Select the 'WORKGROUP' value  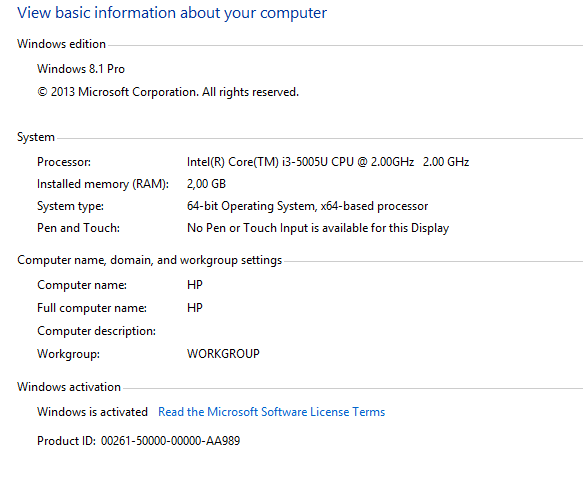pyautogui.click(x=223, y=354)
